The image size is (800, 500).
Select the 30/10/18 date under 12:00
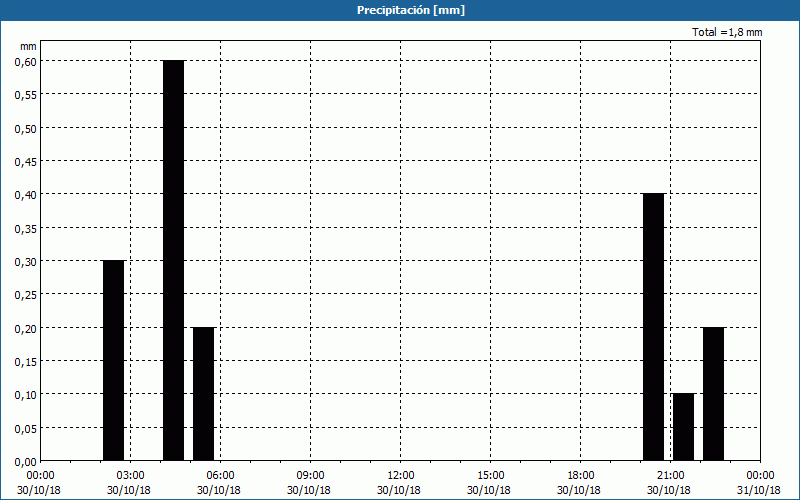[x=398, y=490]
